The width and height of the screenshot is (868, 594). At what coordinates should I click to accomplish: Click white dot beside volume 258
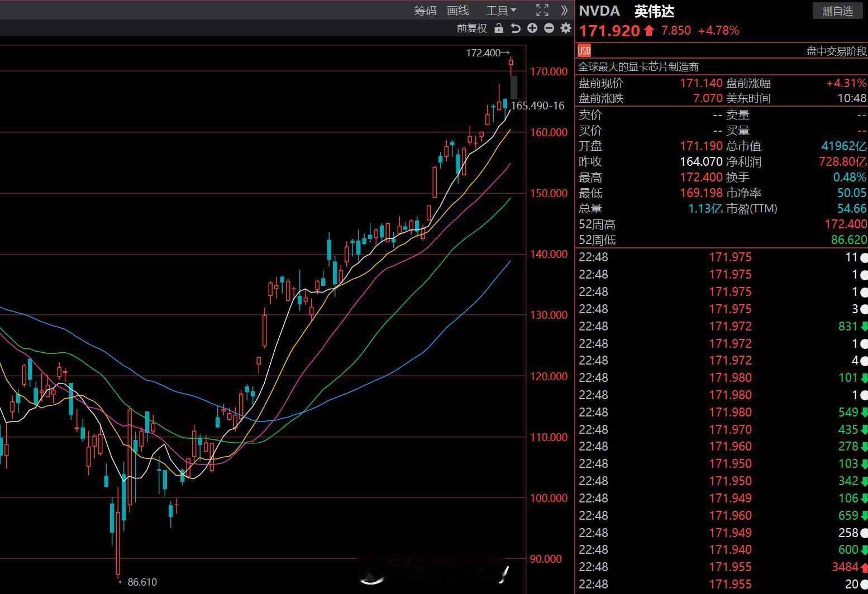pyautogui.click(x=864, y=533)
